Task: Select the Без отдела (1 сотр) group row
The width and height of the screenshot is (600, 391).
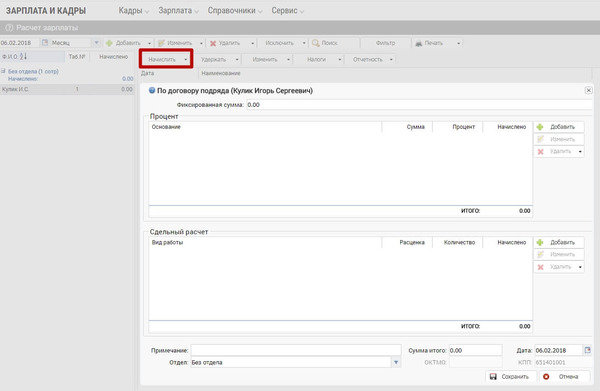Action: click(67, 75)
